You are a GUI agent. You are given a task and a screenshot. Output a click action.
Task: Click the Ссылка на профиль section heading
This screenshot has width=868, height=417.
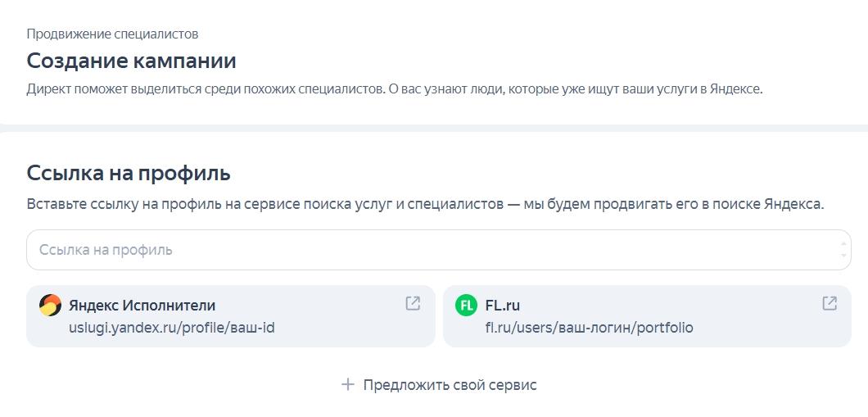pos(129,173)
